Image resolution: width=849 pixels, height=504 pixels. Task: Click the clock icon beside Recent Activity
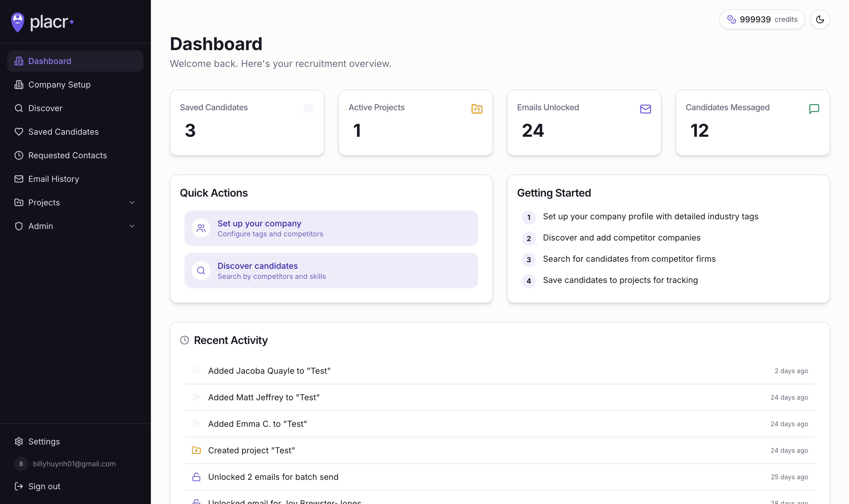click(x=185, y=340)
